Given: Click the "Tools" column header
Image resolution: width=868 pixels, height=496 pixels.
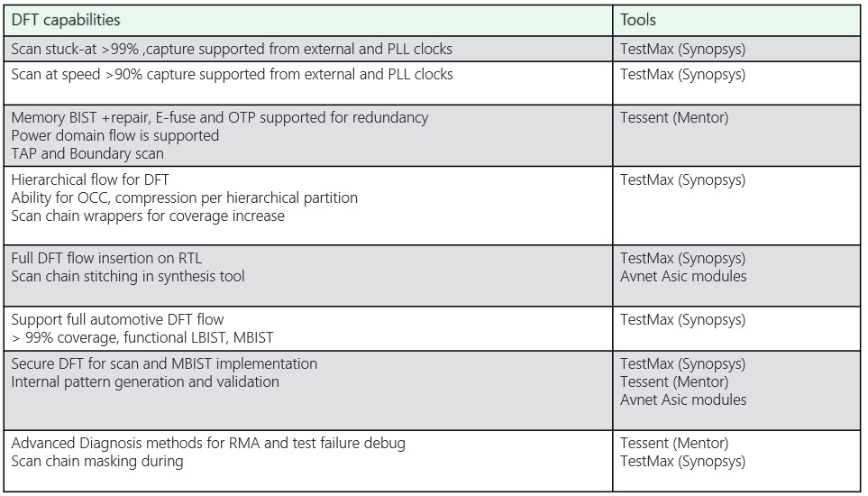Looking at the screenshot, I should click(x=638, y=20).
